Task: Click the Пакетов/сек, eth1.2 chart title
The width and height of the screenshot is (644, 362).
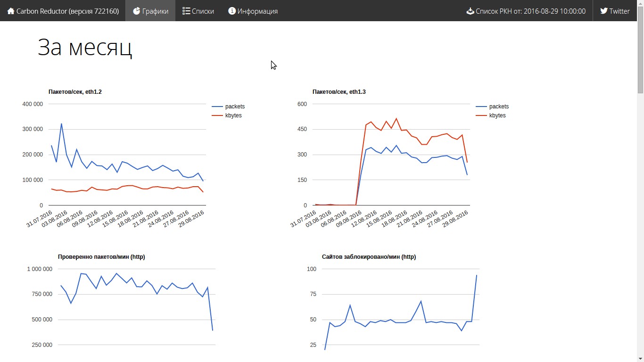Action: pos(75,92)
